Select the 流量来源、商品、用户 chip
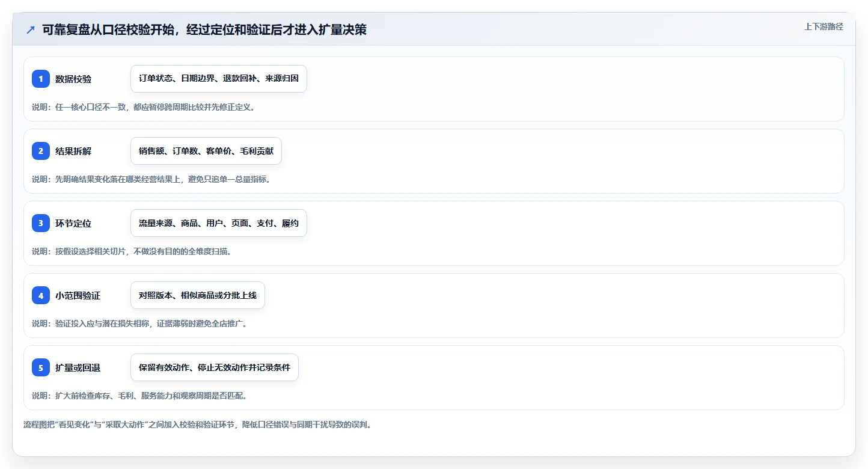 tap(219, 223)
